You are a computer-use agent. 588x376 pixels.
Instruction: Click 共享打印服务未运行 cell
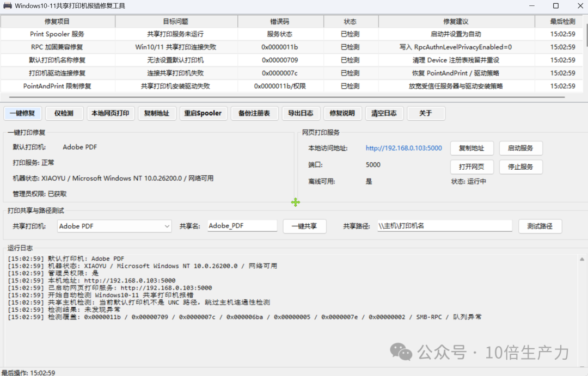pyautogui.click(x=175, y=34)
